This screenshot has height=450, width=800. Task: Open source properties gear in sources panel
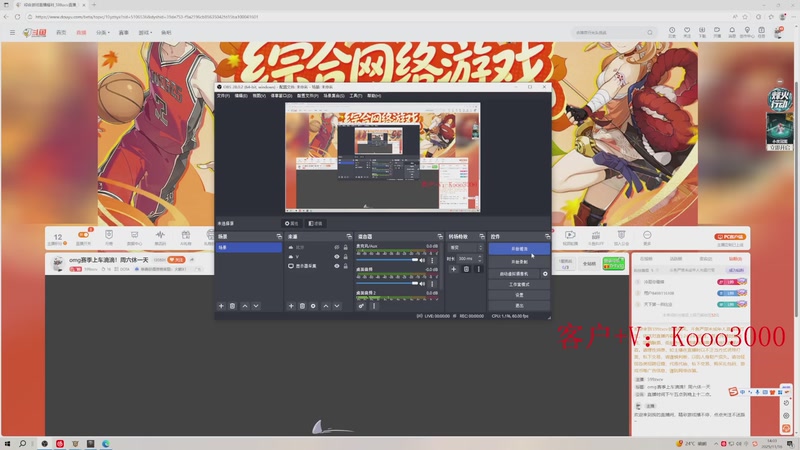point(313,306)
